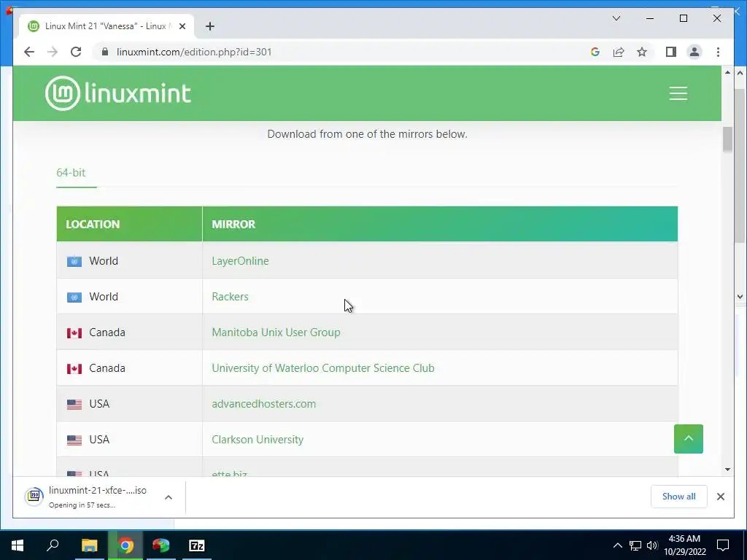
Task: Click the world flag in Rackers row
Action: coord(74,297)
